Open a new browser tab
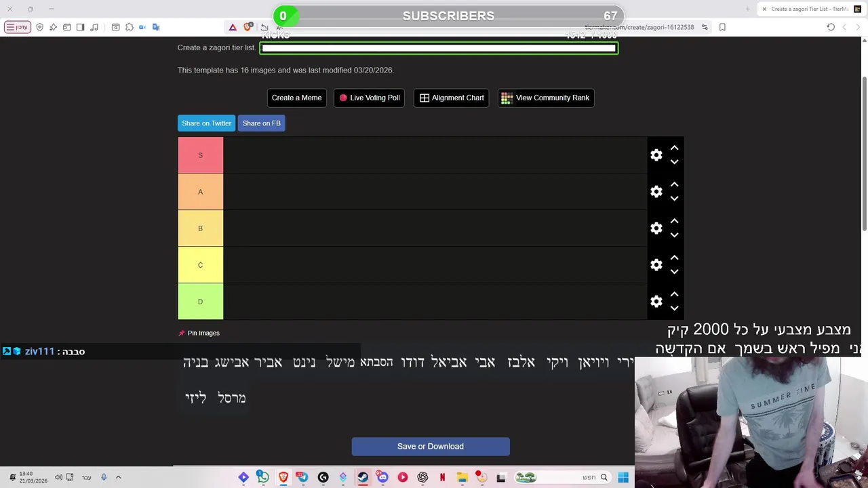Screen dimensions: 868x488 click(x=747, y=9)
